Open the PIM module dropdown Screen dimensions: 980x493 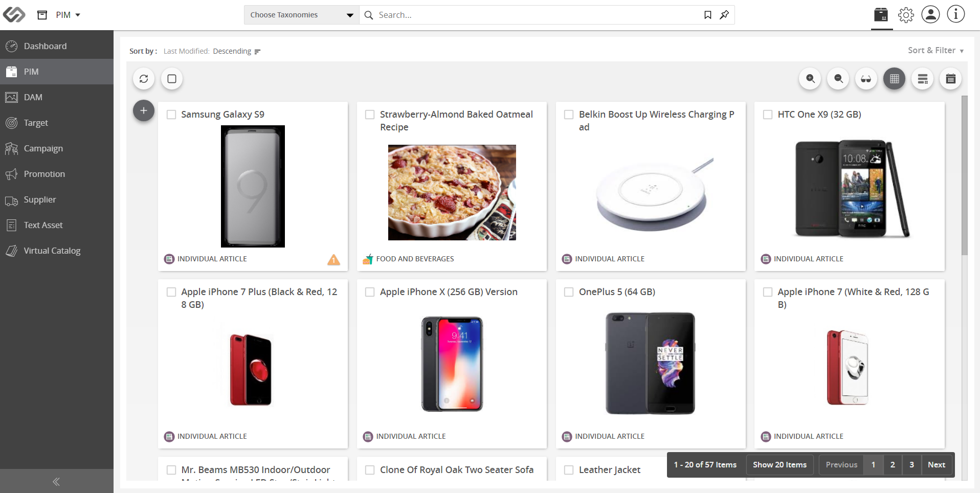point(69,15)
